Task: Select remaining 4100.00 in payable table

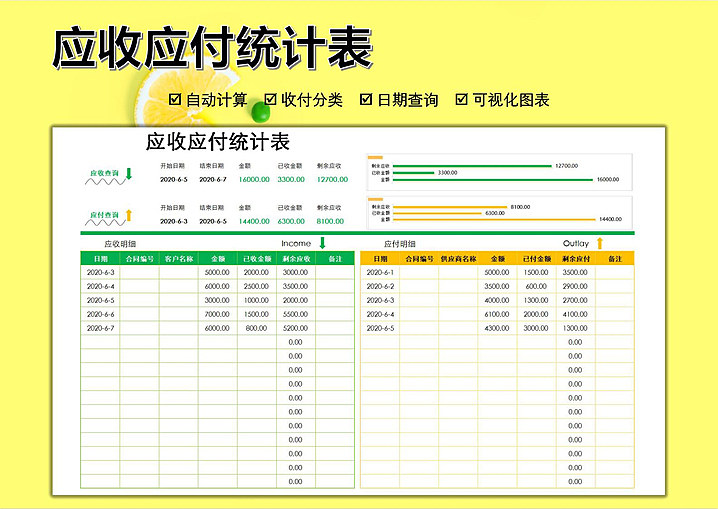Action: pyautogui.click(x=575, y=314)
